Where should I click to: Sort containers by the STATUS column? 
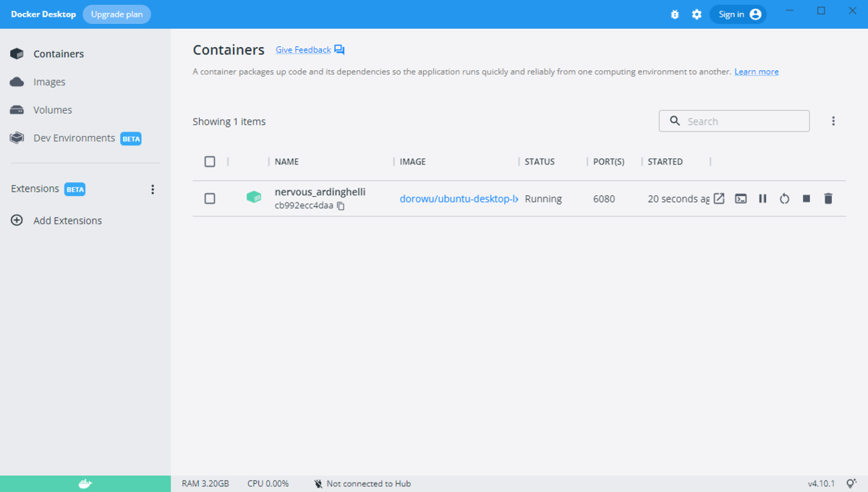click(539, 161)
